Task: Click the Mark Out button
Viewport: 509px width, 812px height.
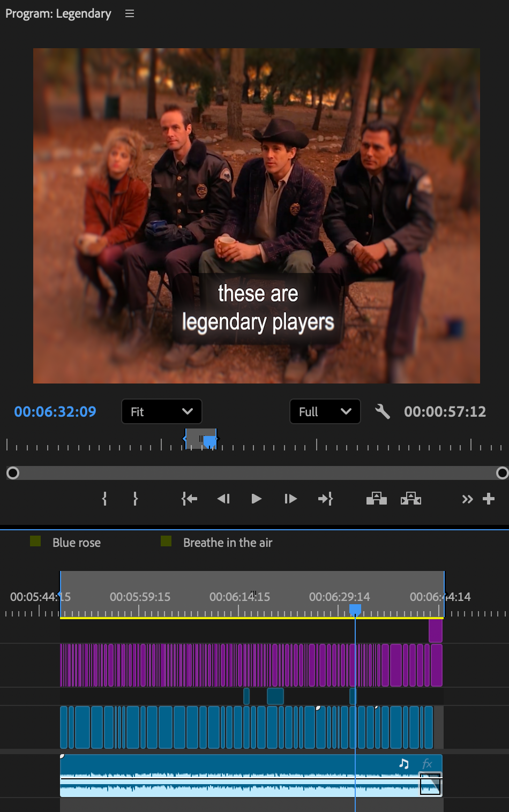Action: coord(136,499)
